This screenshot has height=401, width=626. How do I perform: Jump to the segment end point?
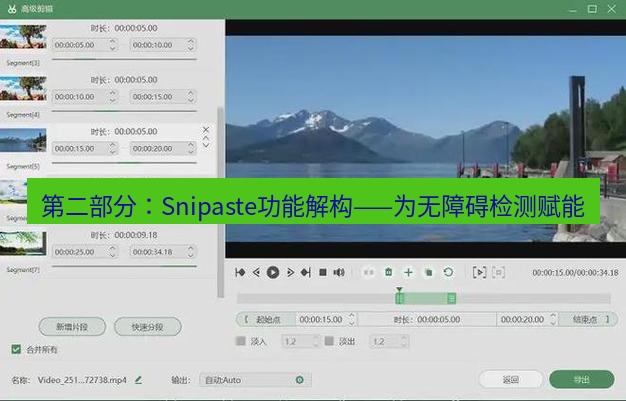[x=306, y=272]
